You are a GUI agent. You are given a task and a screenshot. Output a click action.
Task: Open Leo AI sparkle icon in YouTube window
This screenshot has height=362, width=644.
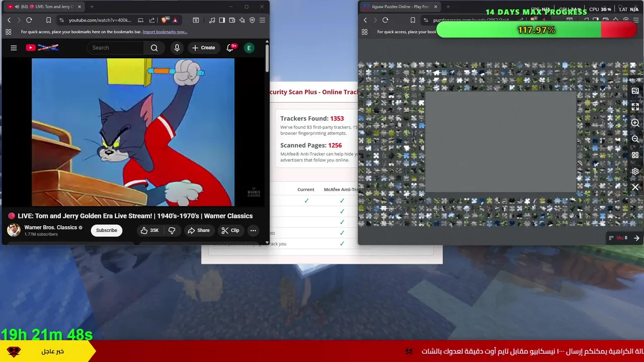click(x=242, y=20)
